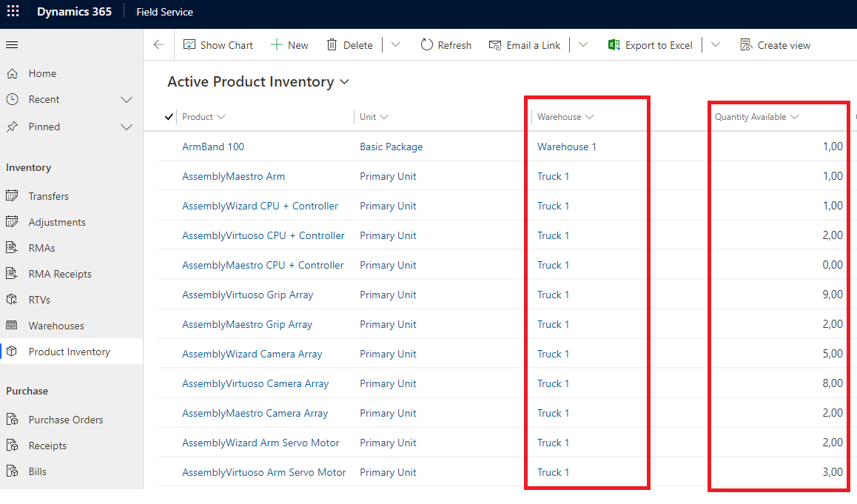
Task: Go back using the back arrow
Action: (159, 45)
